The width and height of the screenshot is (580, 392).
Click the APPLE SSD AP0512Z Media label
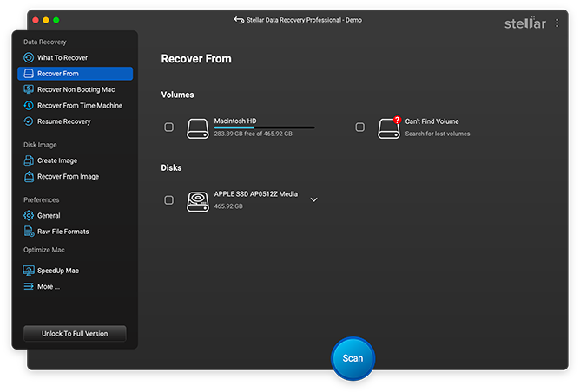coord(255,194)
